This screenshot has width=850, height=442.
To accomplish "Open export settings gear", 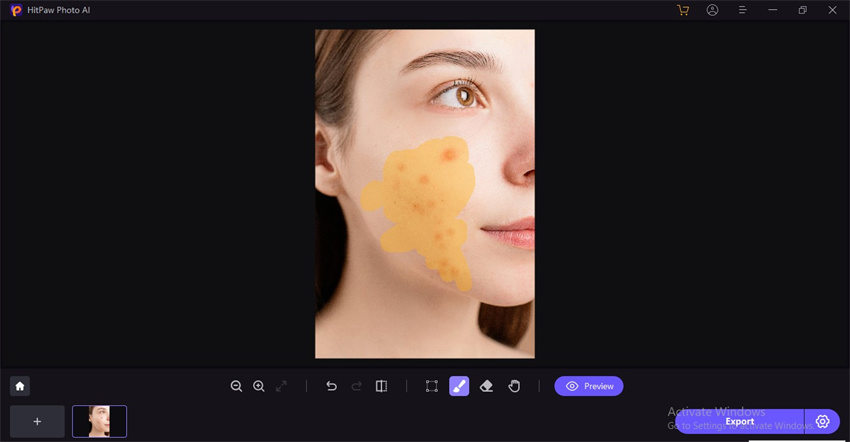I will (822, 421).
